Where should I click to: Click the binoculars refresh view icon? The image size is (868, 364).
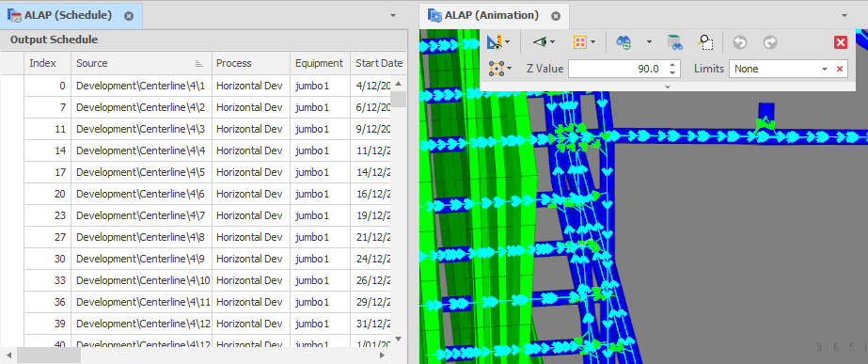coord(623,41)
